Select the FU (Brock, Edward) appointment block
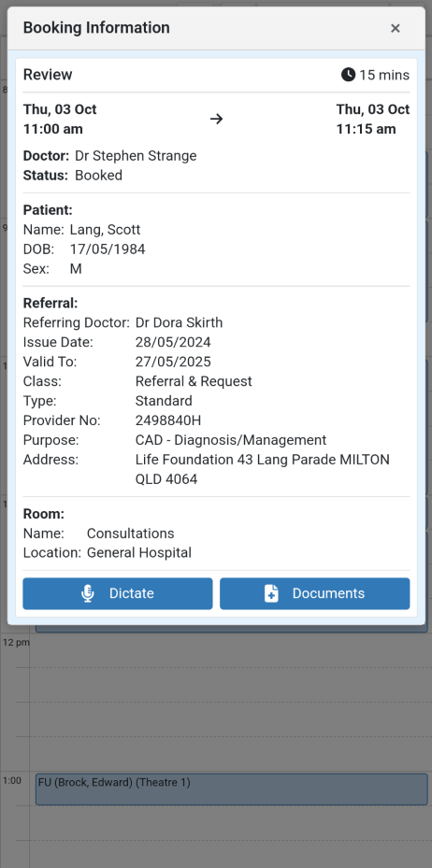 coord(232,789)
